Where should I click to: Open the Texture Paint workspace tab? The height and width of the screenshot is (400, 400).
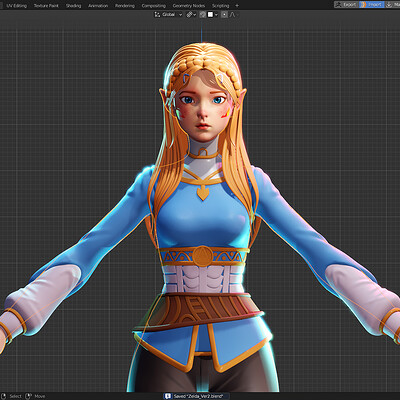46,6
